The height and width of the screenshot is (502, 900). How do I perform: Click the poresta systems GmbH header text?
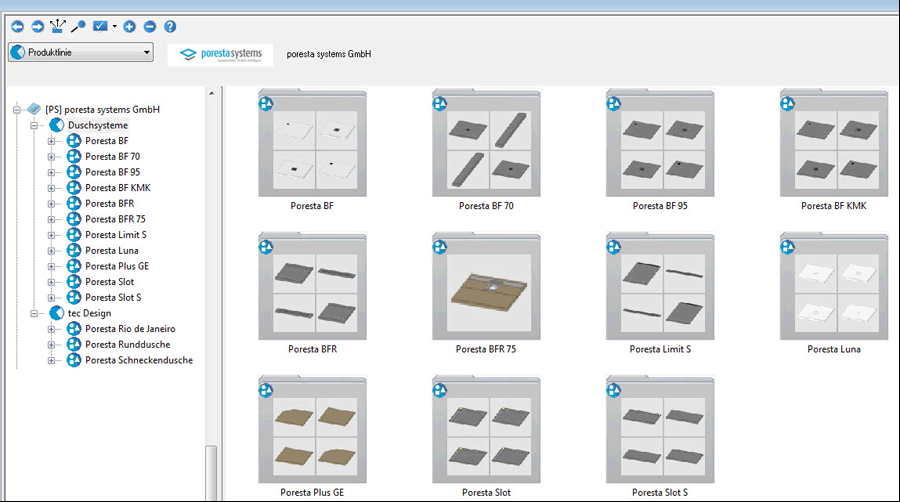click(329, 54)
